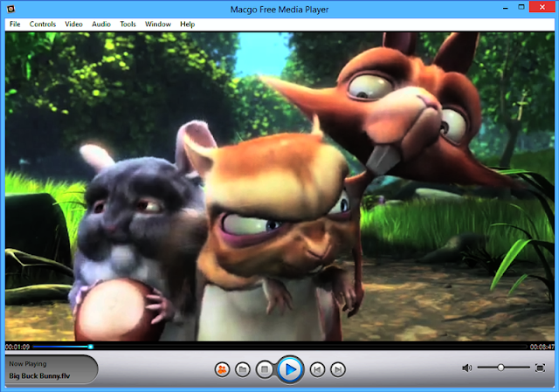
Task: Open a file with the folder icon
Action: click(x=243, y=369)
